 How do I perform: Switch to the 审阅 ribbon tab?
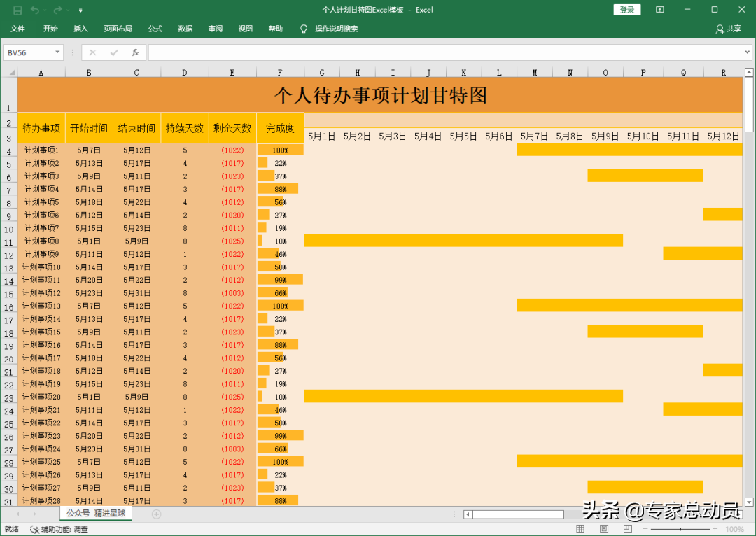coord(216,29)
